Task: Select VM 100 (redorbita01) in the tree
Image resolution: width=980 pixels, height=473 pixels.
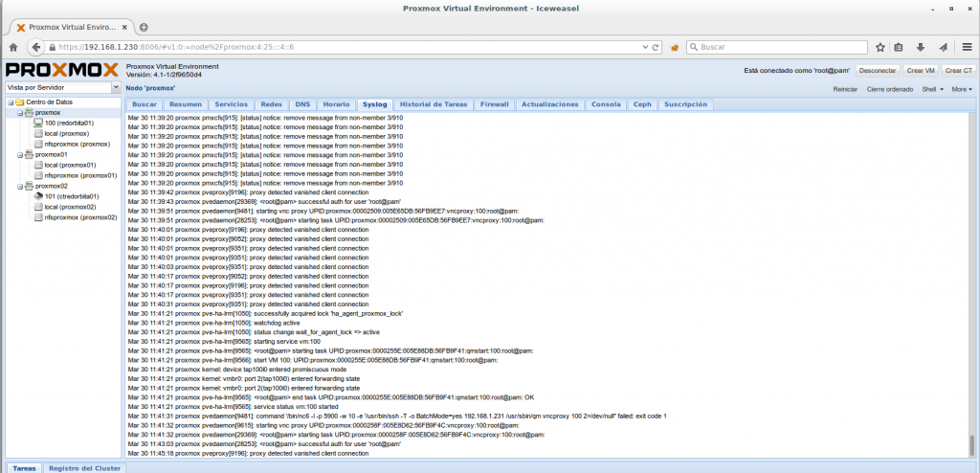Action: [68, 123]
